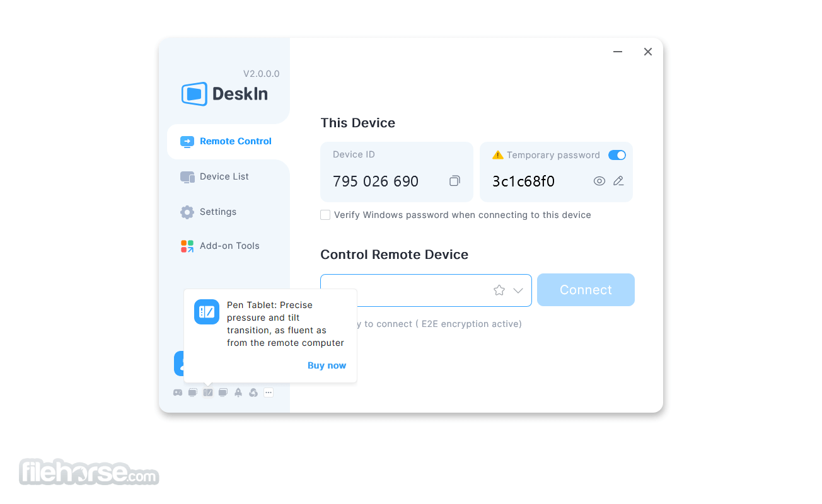Focus the remote device ID input field
This screenshot has height=504, width=822.
pyautogui.click(x=426, y=290)
